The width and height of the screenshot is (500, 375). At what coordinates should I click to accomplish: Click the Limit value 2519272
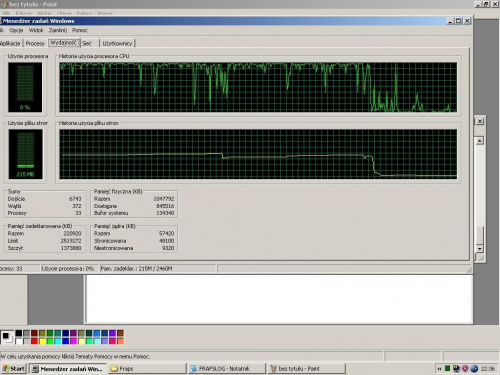point(71,241)
